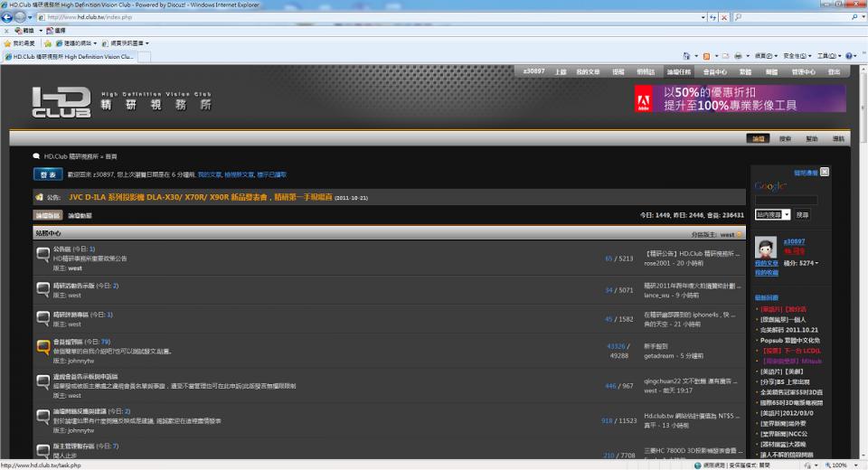Open search provider dropdown arrow

[863, 17]
